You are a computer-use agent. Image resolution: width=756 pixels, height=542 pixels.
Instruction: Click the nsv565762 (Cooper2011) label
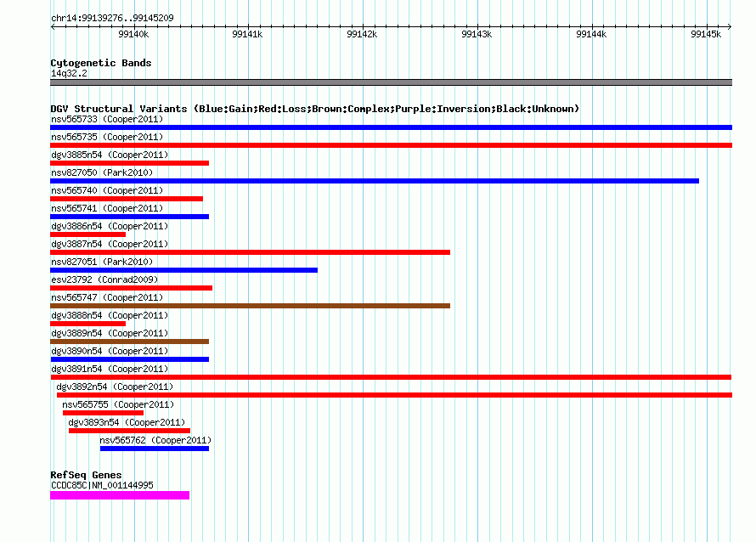coord(155,440)
